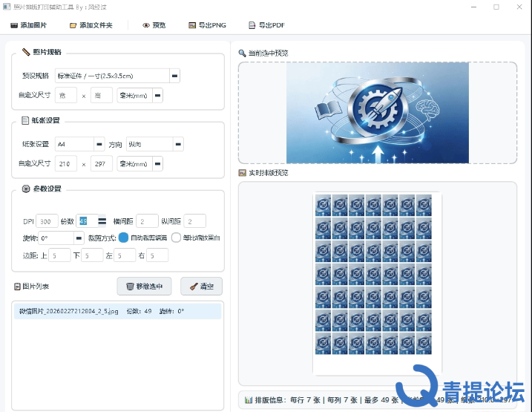Click the magnifier icon beside 当前选中预览
This screenshot has width=532, height=412.
[x=242, y=53]
